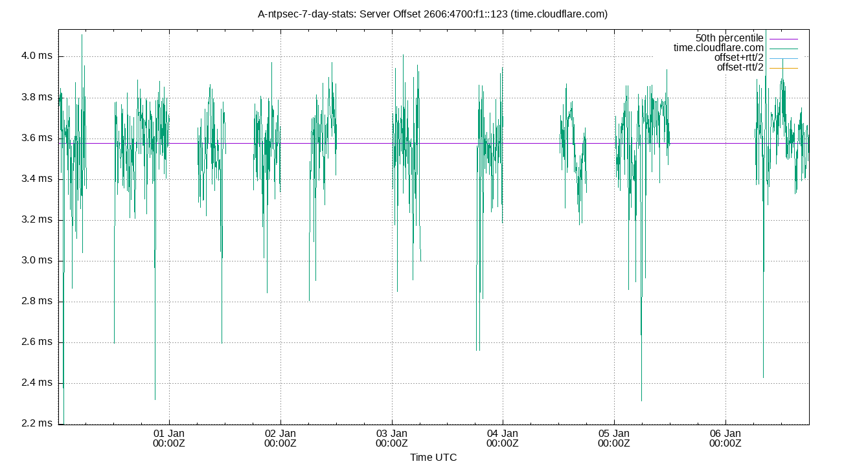This screenshot has width=868, height=466.
Task: Select the "06 Jan 00:00Z" tick label
Action: pyautogui.click(x=726, y=439)
